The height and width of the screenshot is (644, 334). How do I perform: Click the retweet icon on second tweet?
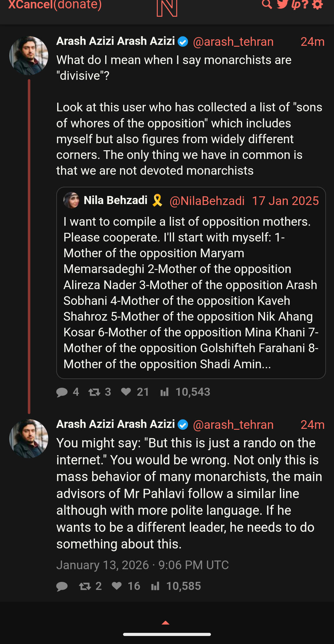tap(85, 586)
